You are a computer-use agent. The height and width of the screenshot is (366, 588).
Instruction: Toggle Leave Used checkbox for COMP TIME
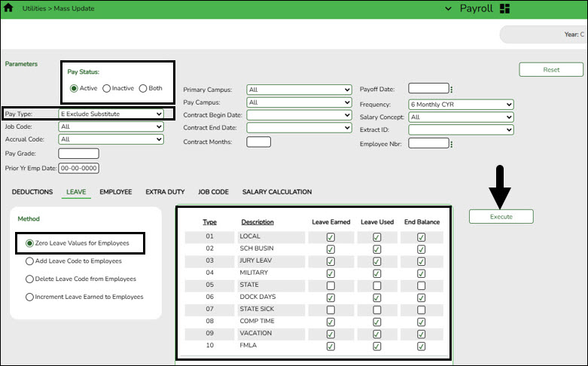click(377, 322)
